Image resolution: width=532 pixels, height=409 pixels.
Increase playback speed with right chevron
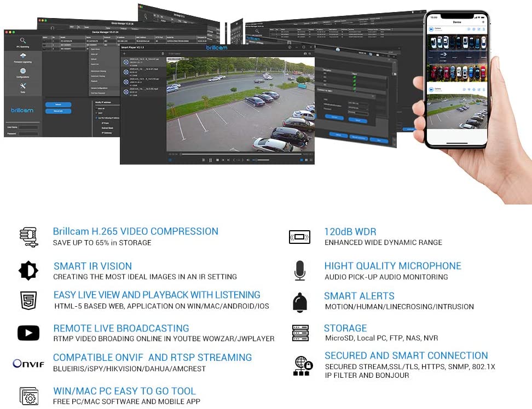click(242, 160)
